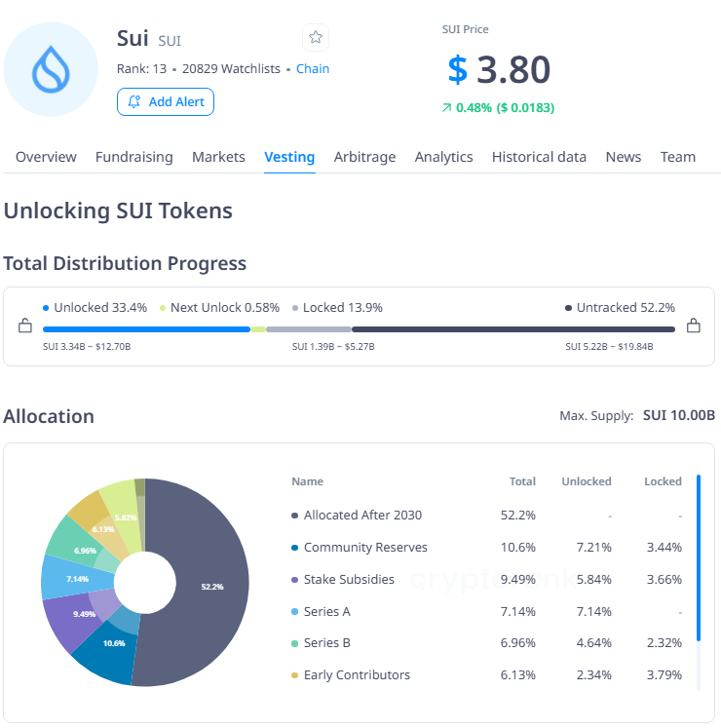
Task: Open the Team tab
Action: pyautogui.click(x=678, y=157)
